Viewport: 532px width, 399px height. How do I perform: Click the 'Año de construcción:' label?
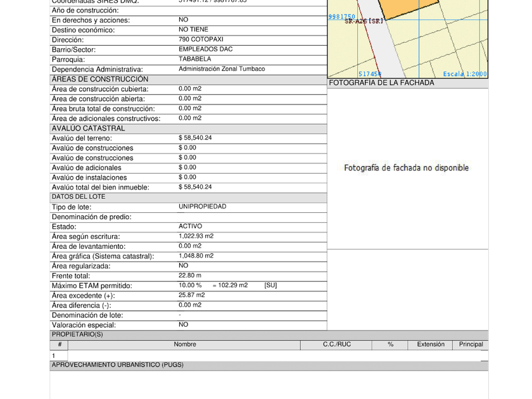tap(85, 10)
